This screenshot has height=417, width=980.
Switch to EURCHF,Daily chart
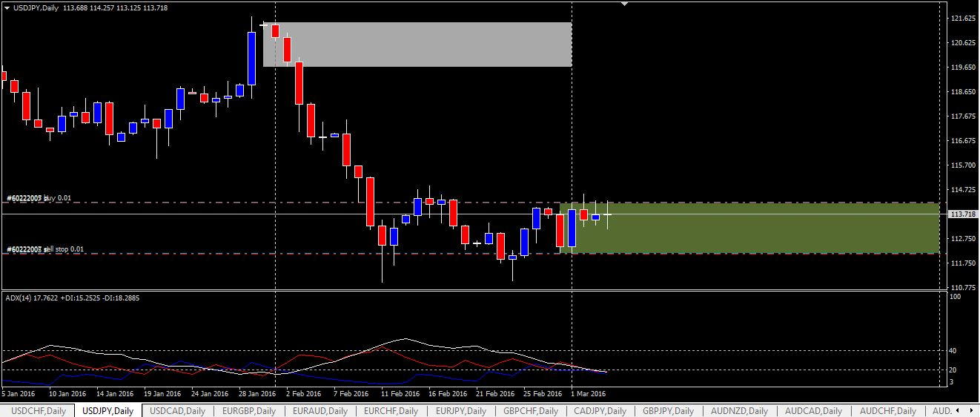pyautogui.click(x=391, y=411)
